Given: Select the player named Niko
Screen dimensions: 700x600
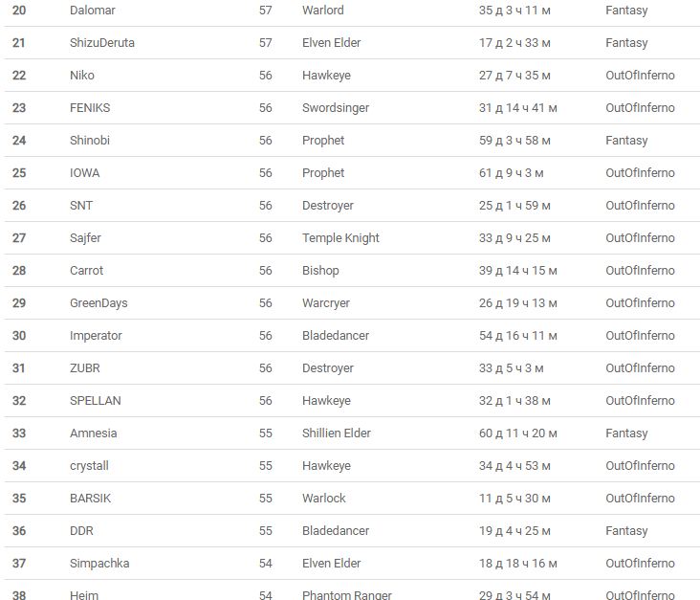Looking at the screenshot, I should coord(82,76).
